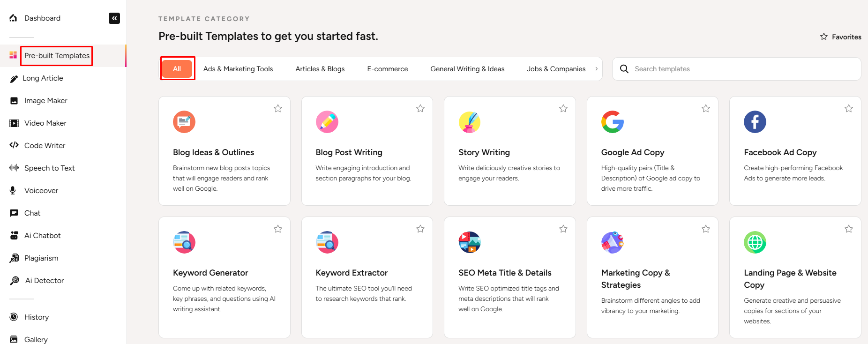Open the Voiceover tool

coord(41,191)
